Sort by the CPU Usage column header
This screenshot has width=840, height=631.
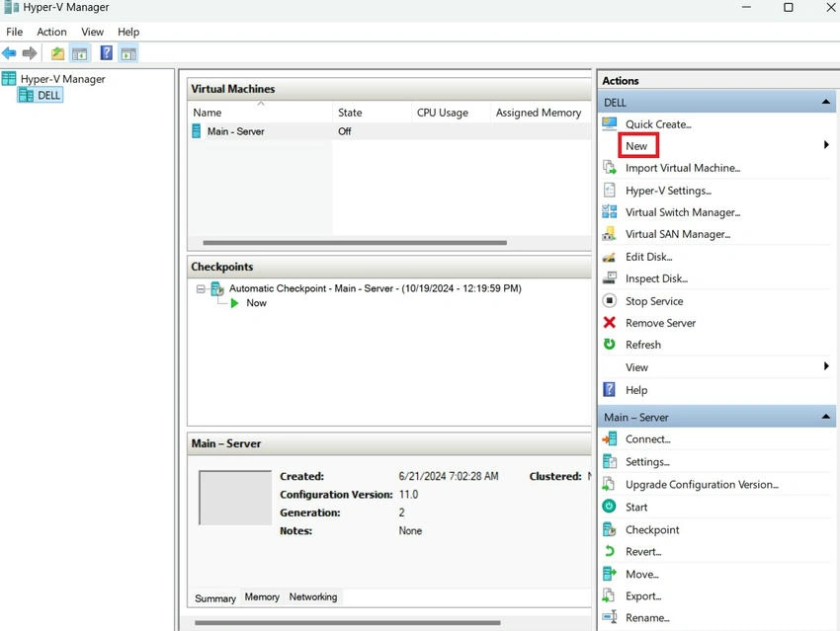tap(451, 113)
